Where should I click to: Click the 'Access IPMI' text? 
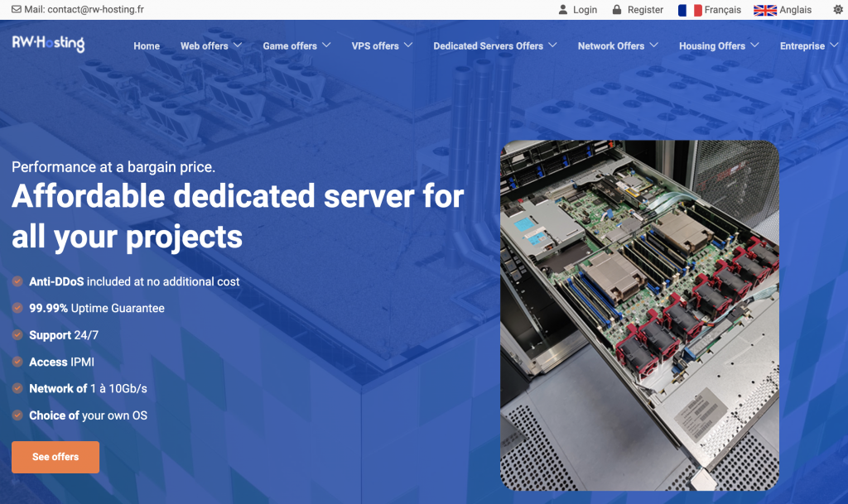click(61, 362)
